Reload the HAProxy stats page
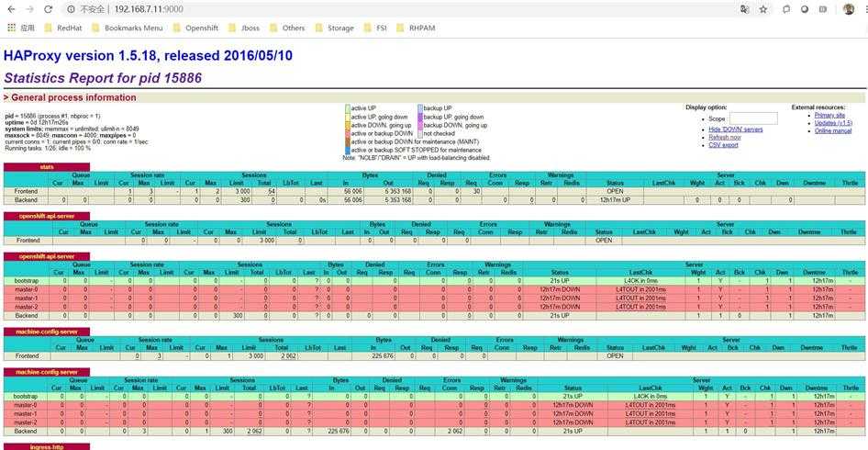Image resolution: width=868 pixels, height=450 pixels. coord(48,9)
